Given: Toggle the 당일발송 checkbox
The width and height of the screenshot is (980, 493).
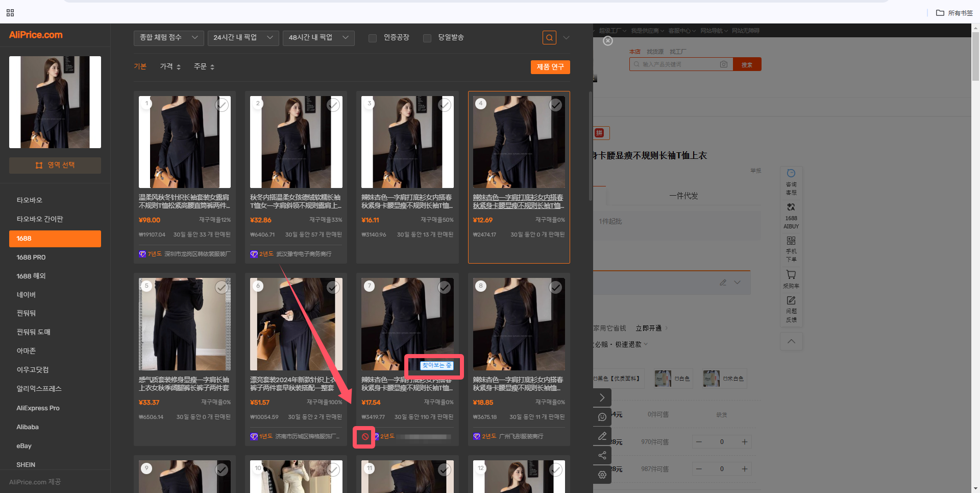Looking at the screenshot, I should coord(427,38).
